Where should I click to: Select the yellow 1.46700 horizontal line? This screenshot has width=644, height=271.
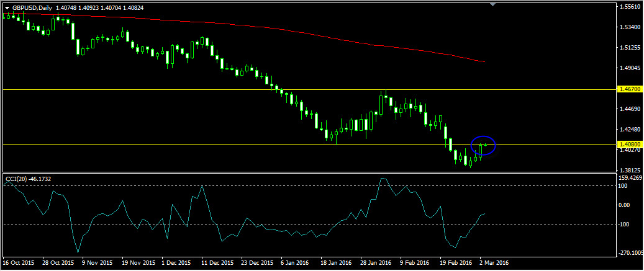186,90
